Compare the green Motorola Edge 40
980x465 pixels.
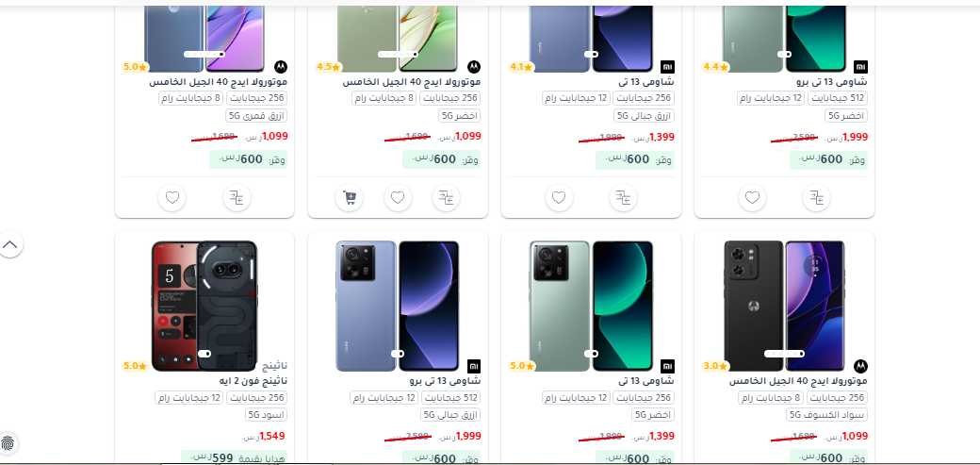click(x=447, y=198)
